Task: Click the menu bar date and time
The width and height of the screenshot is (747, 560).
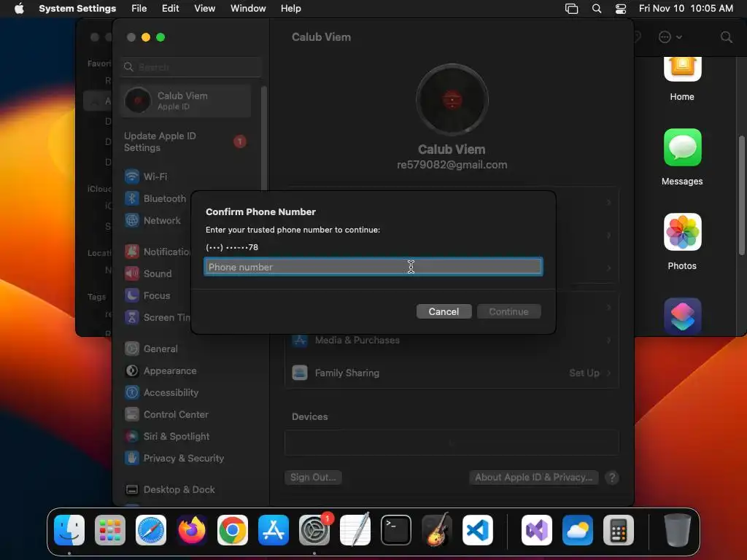Action: coord(686,9)
